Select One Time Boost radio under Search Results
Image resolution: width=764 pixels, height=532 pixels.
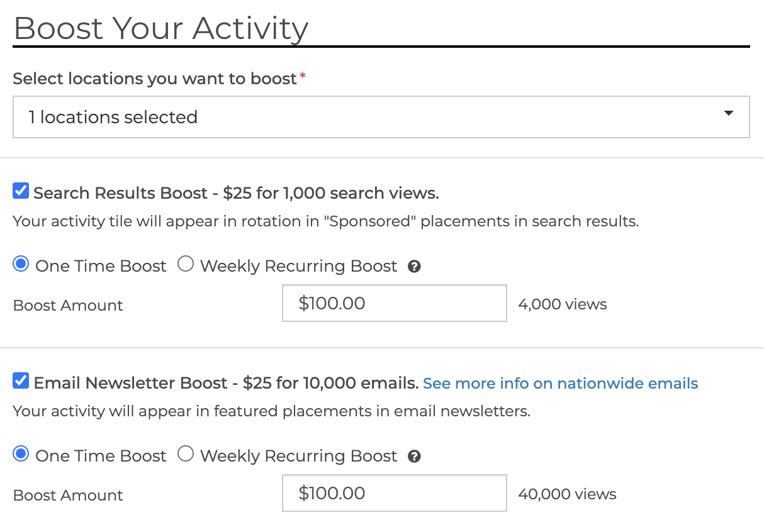tap(21, 264)
